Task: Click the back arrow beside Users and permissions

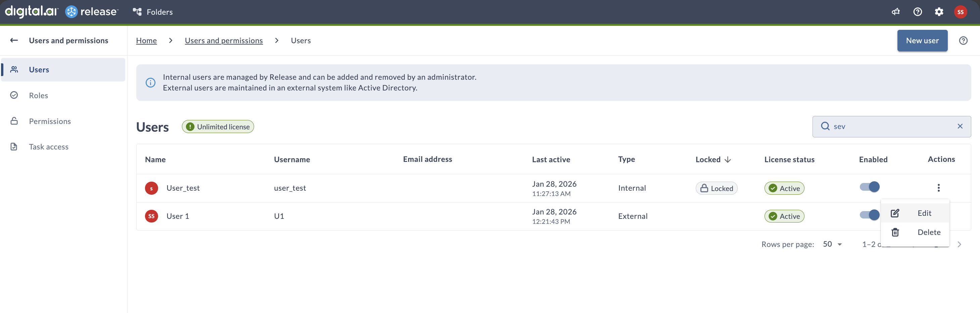Action: 14,40
